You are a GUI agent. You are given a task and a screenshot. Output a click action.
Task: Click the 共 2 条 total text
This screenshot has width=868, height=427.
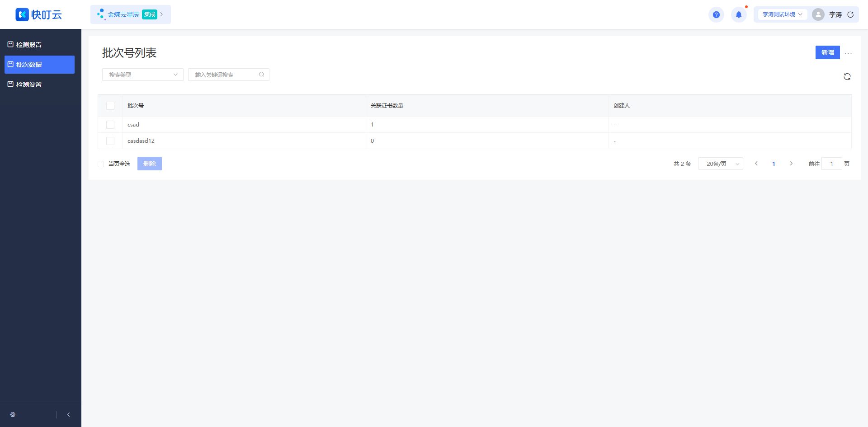(682, 164)
